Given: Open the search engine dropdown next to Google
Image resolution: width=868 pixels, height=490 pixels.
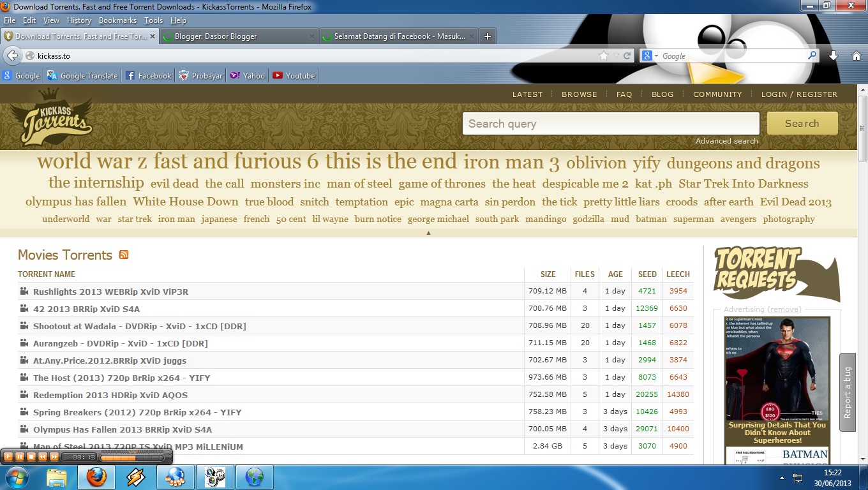Looking at the screenshot, I should pyautogui.click(x=650, y=56).
